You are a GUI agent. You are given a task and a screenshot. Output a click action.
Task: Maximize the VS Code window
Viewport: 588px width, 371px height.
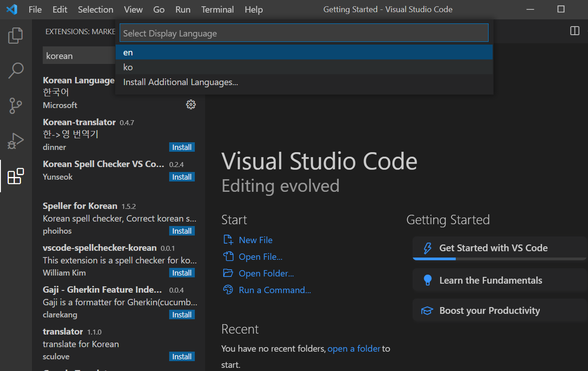[x=561, y=9]
